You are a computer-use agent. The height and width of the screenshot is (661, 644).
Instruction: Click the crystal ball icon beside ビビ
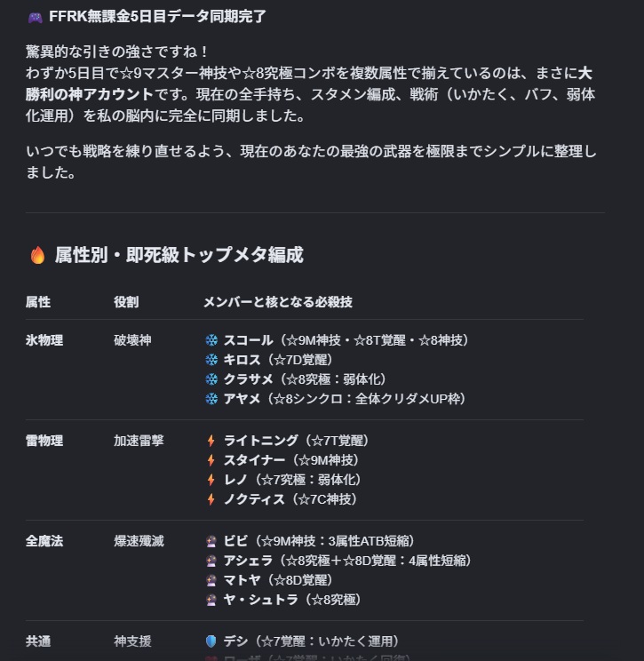(x=211, y=541)
